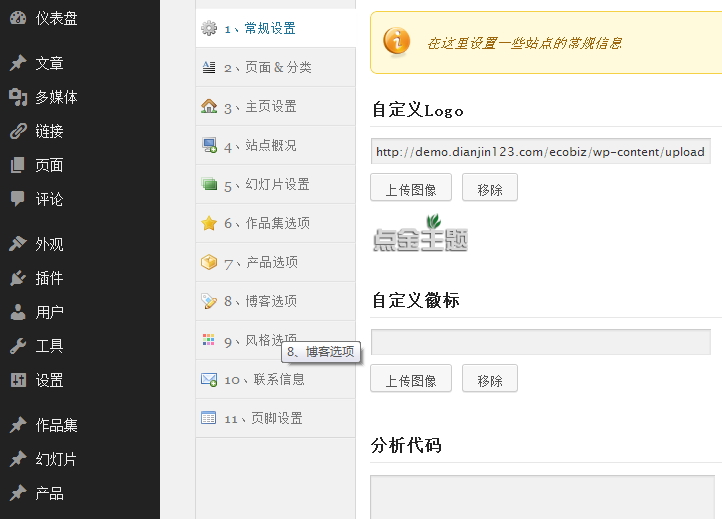Click the pages icon beside 页面
Viewport: 722px width, 519px height.
(17, 165)
